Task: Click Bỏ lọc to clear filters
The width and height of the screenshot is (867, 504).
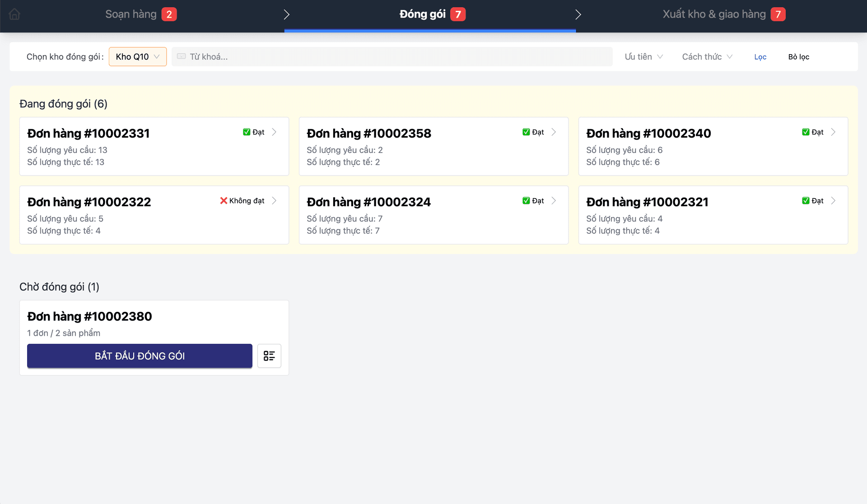Action: click(x=798, y=57)
